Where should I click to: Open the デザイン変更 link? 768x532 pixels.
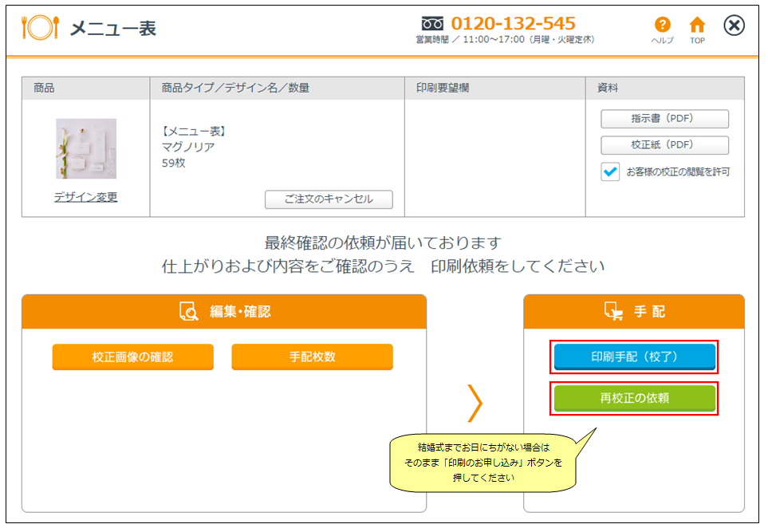coord(85,197)
